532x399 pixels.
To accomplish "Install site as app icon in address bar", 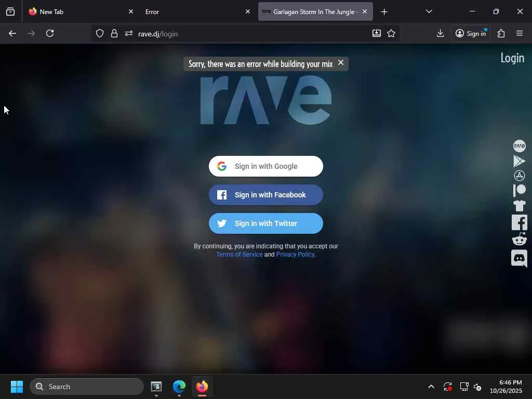I will pos(376,33).
